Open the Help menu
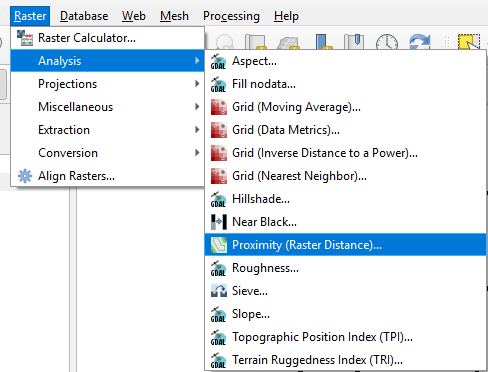Screen dimensions: 488x372 (286, 16)
